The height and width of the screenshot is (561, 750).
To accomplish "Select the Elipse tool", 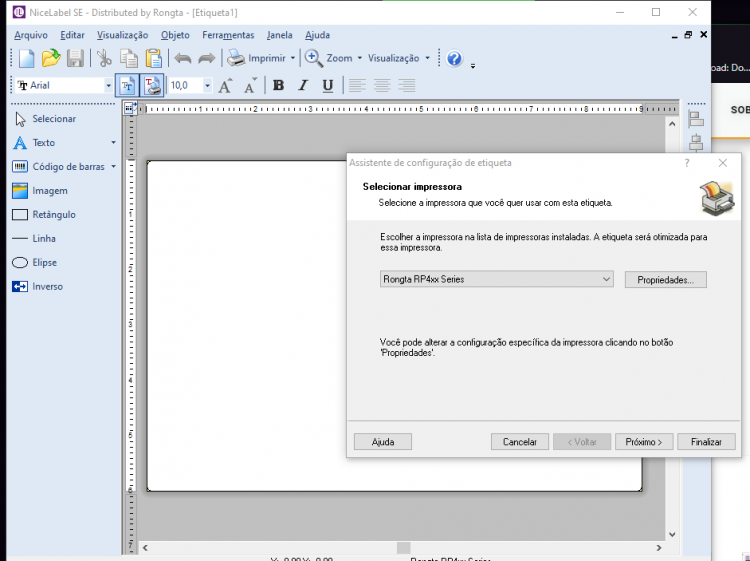I will click(x=35, y=263).
